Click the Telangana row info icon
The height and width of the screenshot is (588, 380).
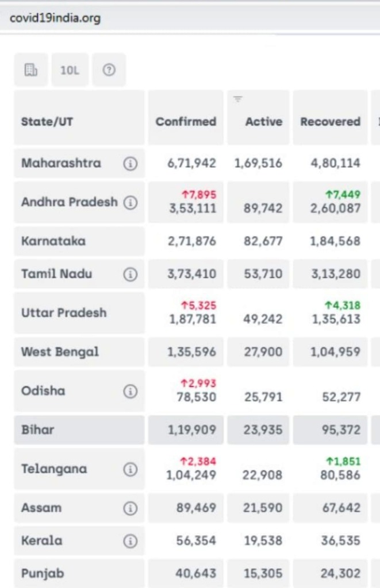(130, 469)
